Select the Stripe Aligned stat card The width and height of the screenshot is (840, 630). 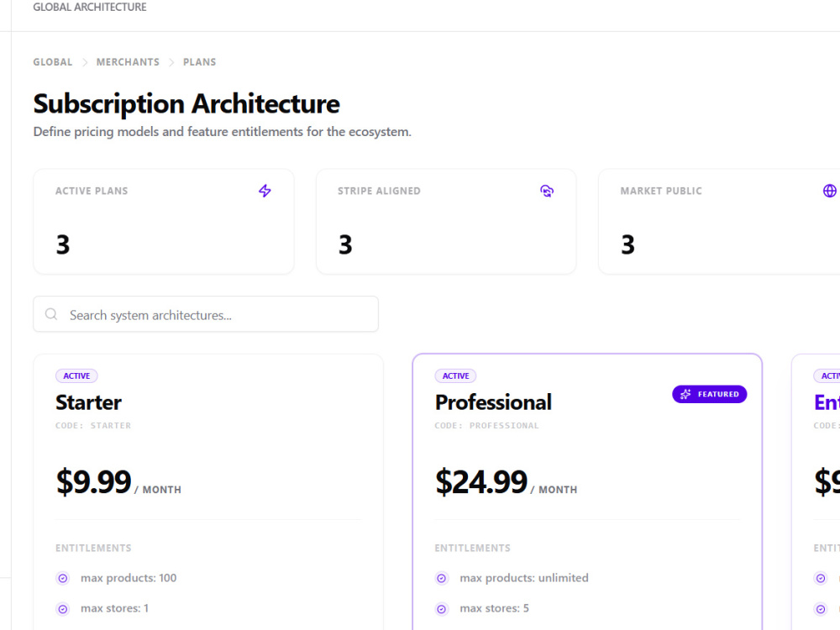coord(446,222)
